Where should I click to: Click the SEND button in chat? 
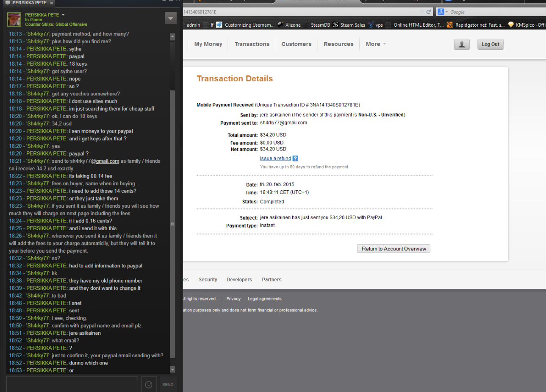point(168,384)
